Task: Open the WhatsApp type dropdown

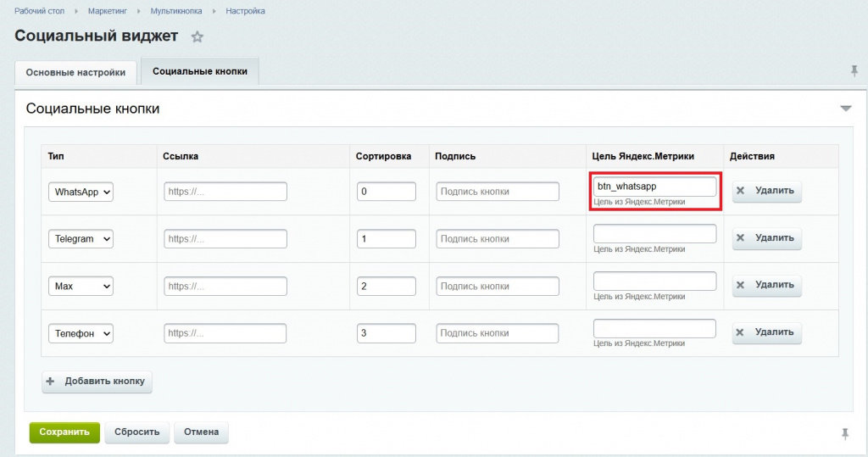Action: click(x=81, y=192)
